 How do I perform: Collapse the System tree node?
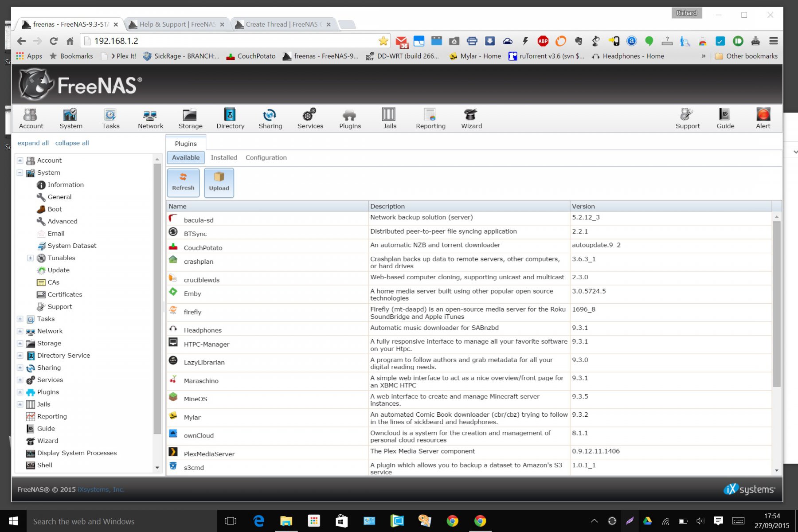click(20, 172)
